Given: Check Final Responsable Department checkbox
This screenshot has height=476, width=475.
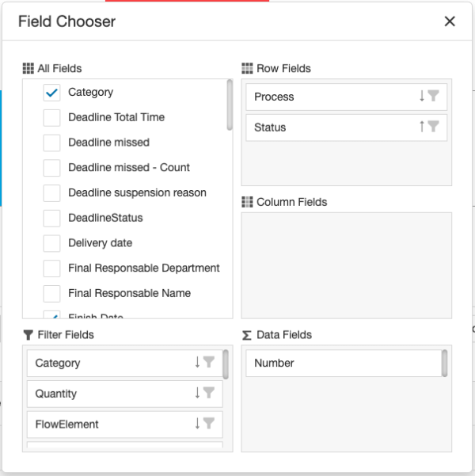Looking at the screenshot, I should [x=51, y=268].
